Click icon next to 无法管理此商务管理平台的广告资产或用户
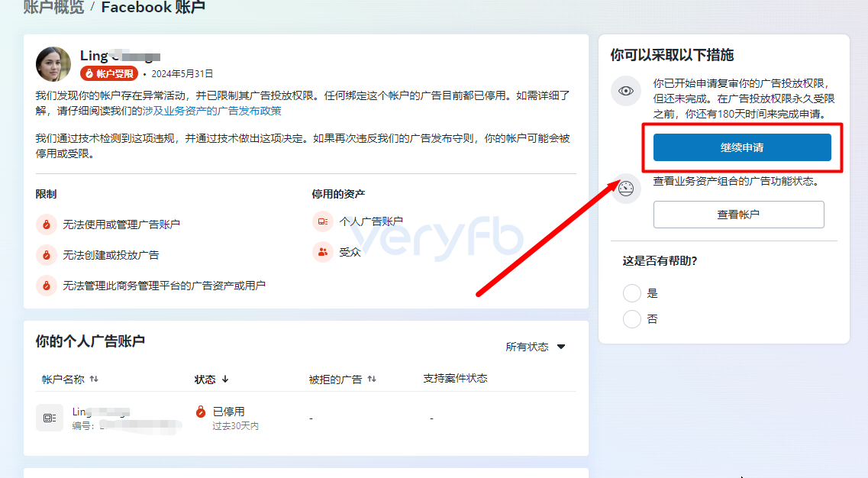868x478 pixels. [47, 286]
